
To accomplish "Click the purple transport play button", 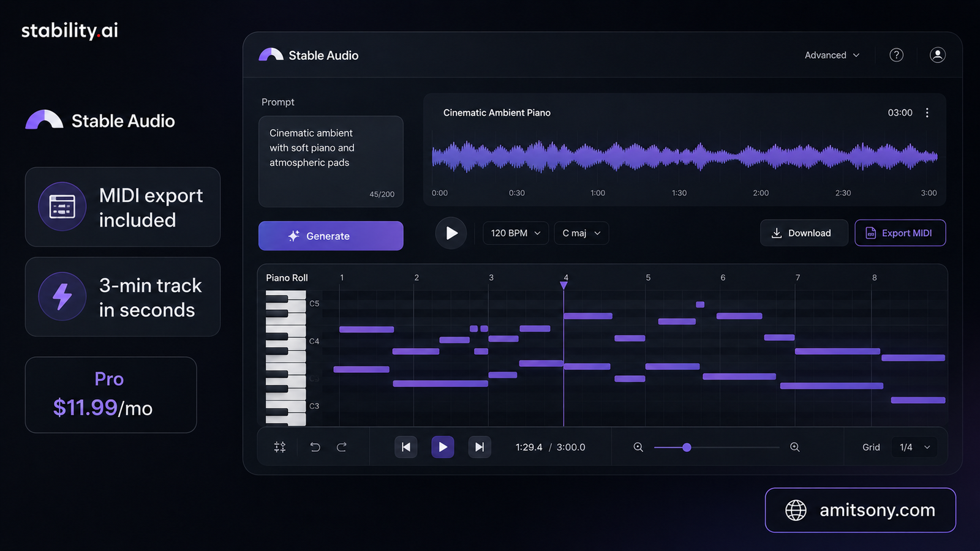I will point(443,447).
